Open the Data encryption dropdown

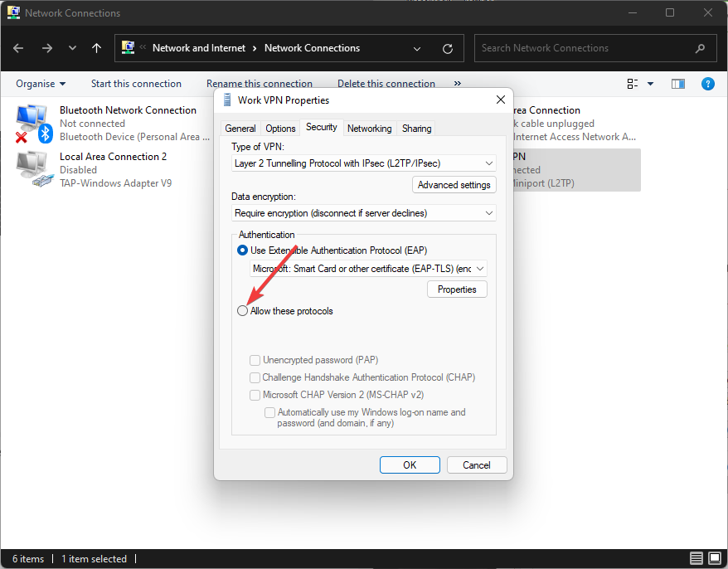364,213
